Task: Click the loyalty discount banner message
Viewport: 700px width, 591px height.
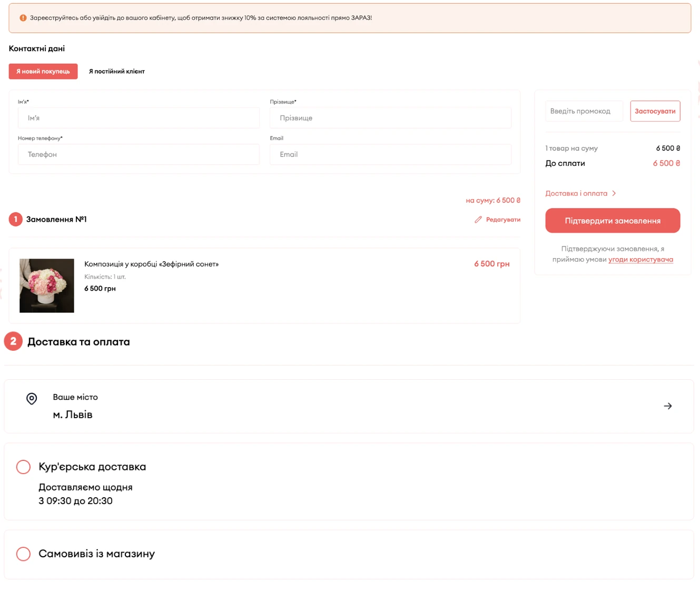Action: pyautogui.click(x=201, y=18)
